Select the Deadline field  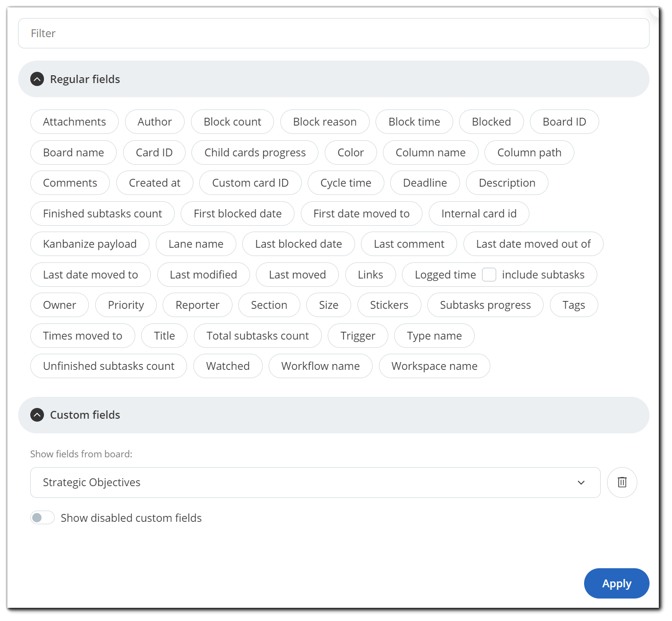click(x=425, y=183)
